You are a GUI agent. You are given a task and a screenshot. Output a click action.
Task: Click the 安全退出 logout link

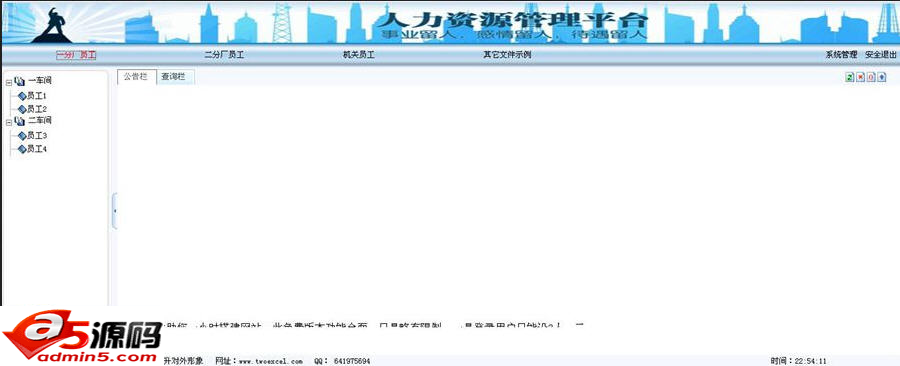880,55
